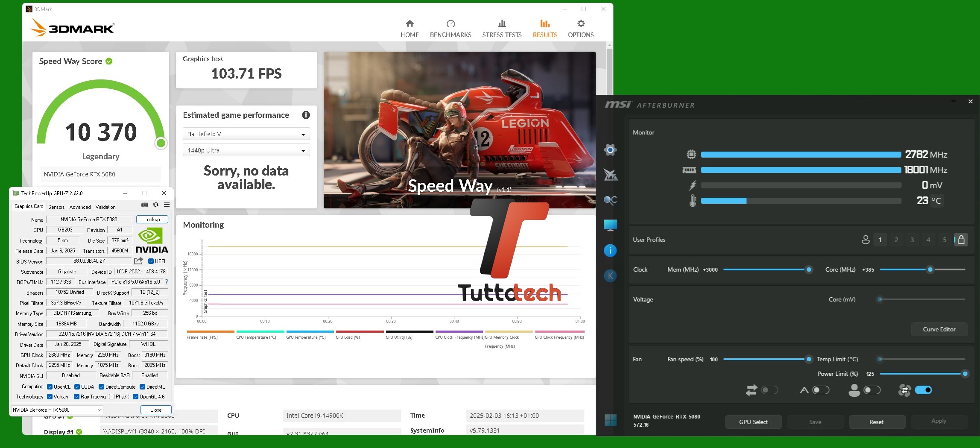The height and width of the screenshot is (448, 980).
Task: Adjust the Core clock MHz slider handle
Action: click(930, 269)
